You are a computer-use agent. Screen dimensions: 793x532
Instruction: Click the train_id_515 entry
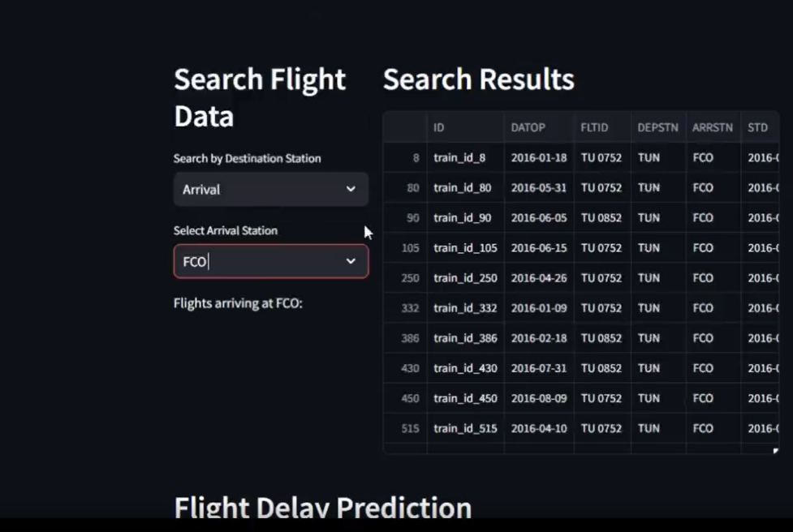point(467,428)
